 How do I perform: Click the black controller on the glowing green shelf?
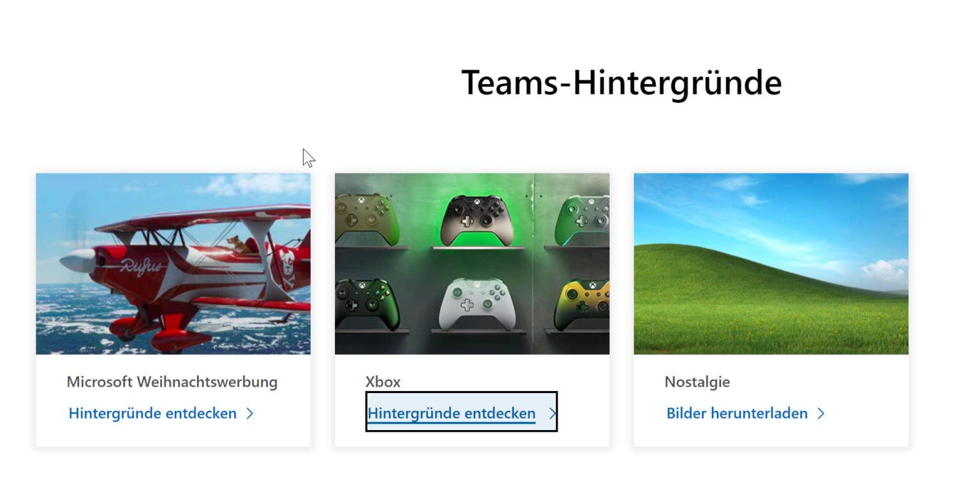tap(477, 219)
